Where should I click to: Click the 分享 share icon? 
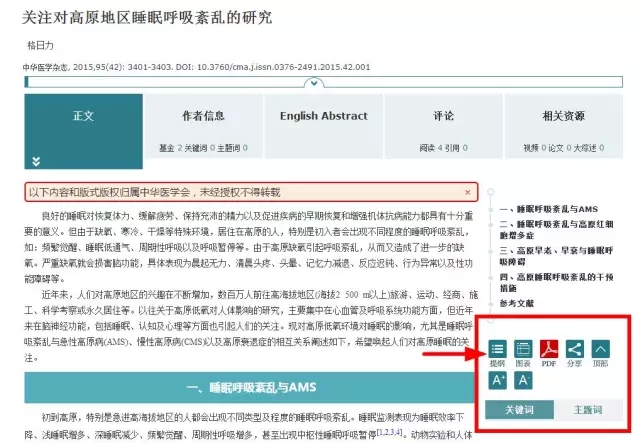tap(575, 349)
